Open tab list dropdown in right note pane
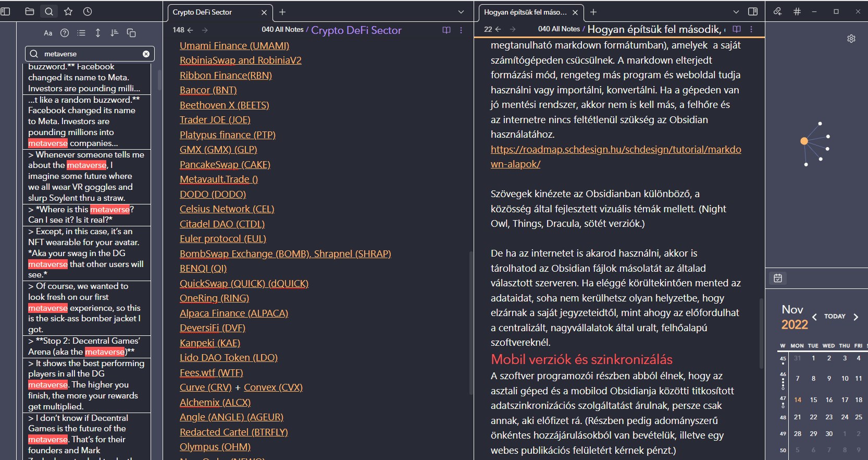Viewport: 868px width, 460px height. 736,12
